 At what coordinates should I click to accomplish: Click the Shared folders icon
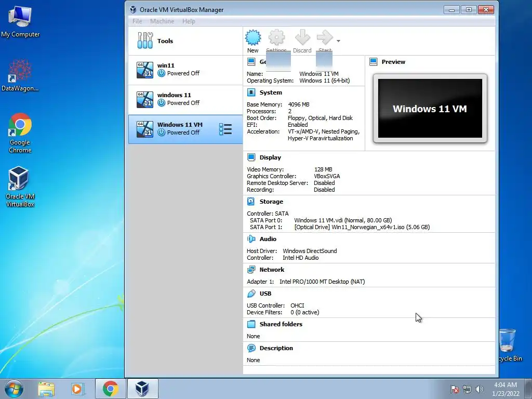(251, 324)
